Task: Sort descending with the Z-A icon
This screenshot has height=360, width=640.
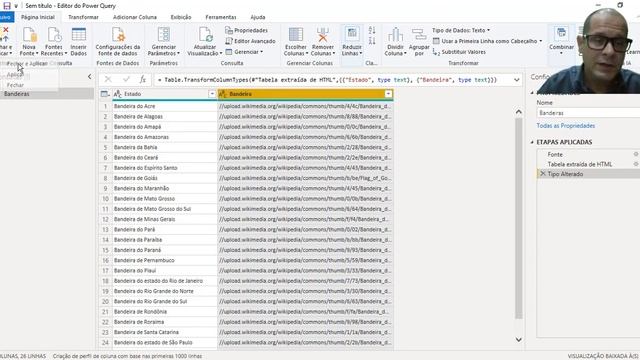Action: pos(372,41)
